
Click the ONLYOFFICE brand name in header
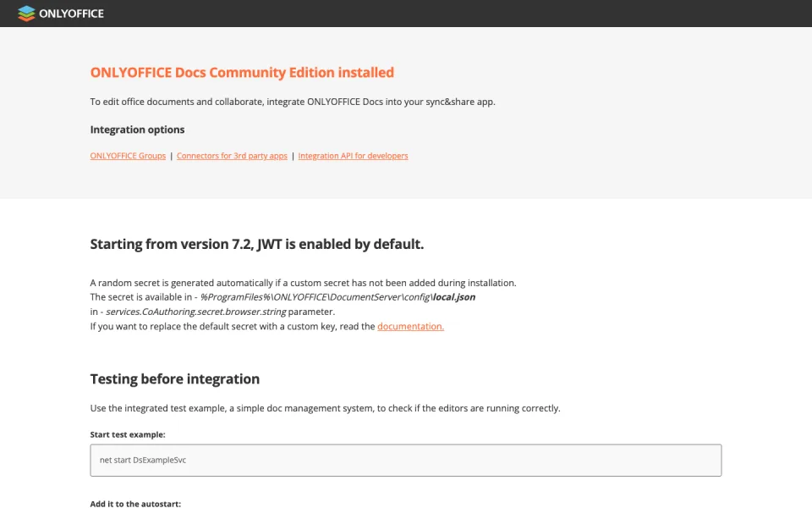pyautogui.click(x=71, y=14)
